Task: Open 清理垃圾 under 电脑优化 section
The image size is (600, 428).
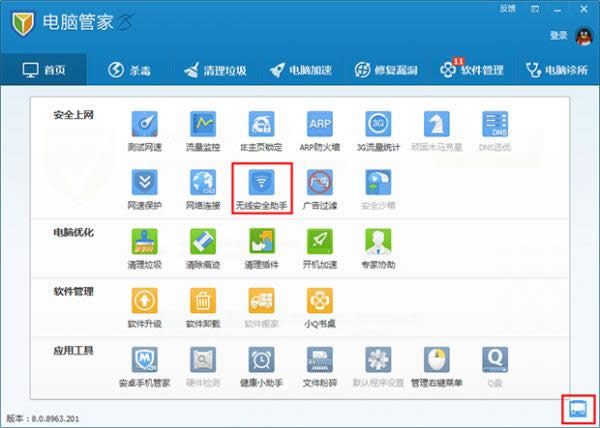Action: pyautogui.click(x=145, y=249)
